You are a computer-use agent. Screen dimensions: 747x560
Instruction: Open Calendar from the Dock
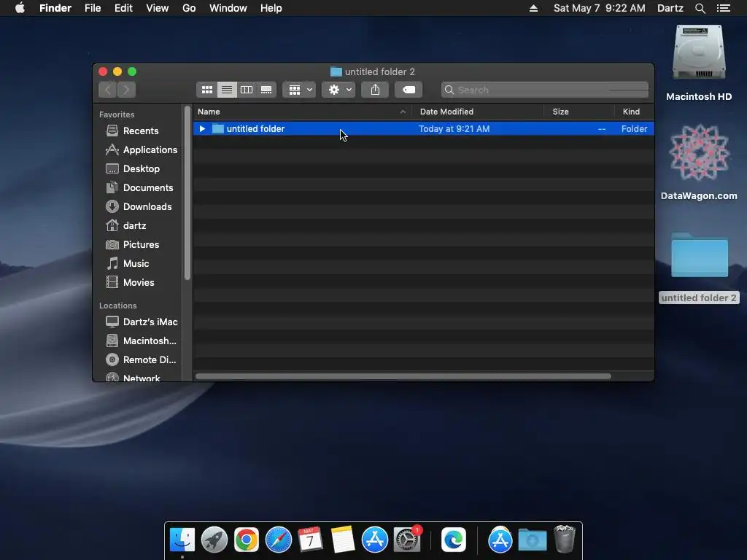tap(310, 540)
